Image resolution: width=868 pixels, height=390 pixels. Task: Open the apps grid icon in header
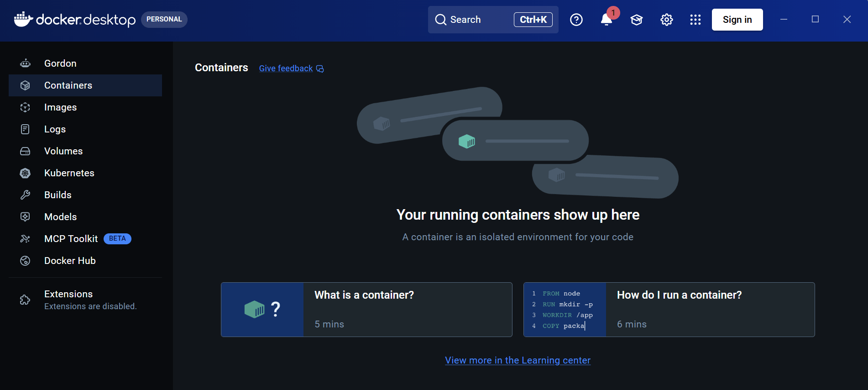click(695, 20)
